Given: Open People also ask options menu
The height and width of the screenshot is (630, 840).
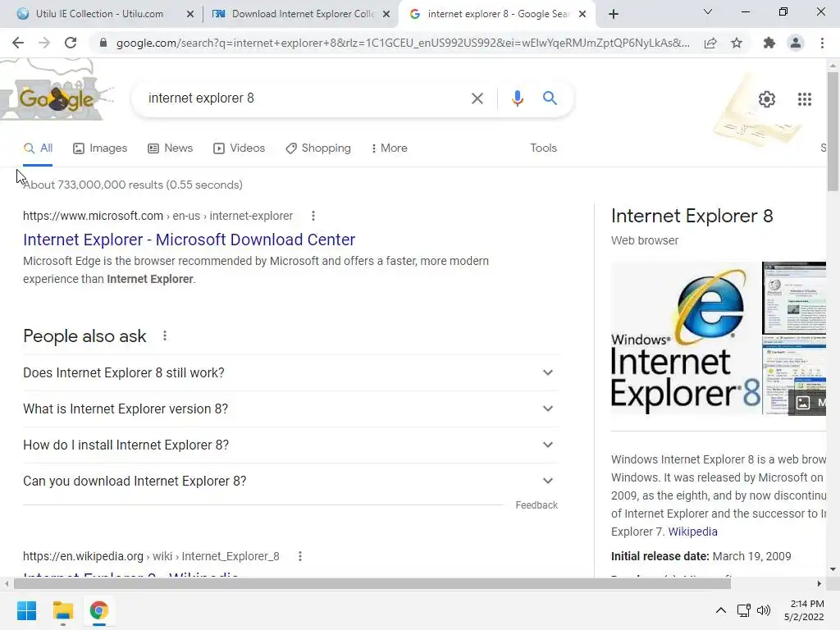Looking at the screenshot, I should coord(165,336).
